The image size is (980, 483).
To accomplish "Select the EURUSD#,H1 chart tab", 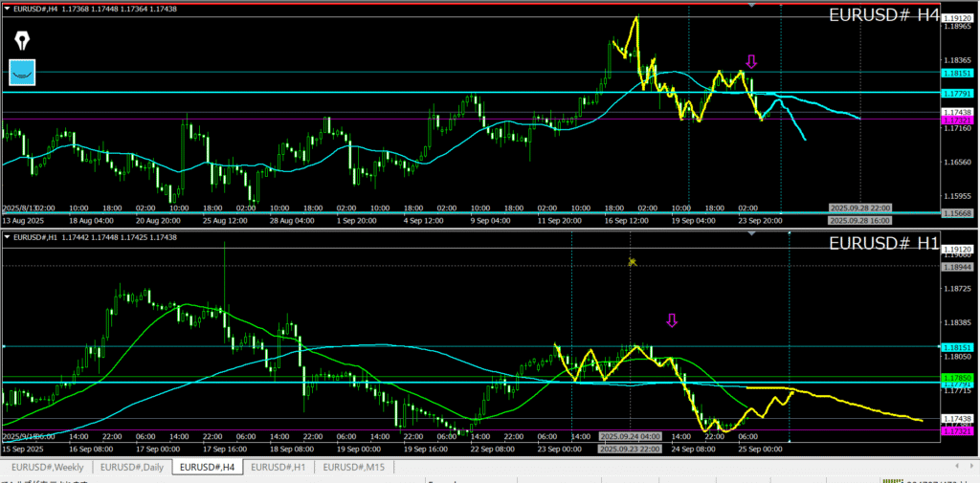I will [278, 467].
